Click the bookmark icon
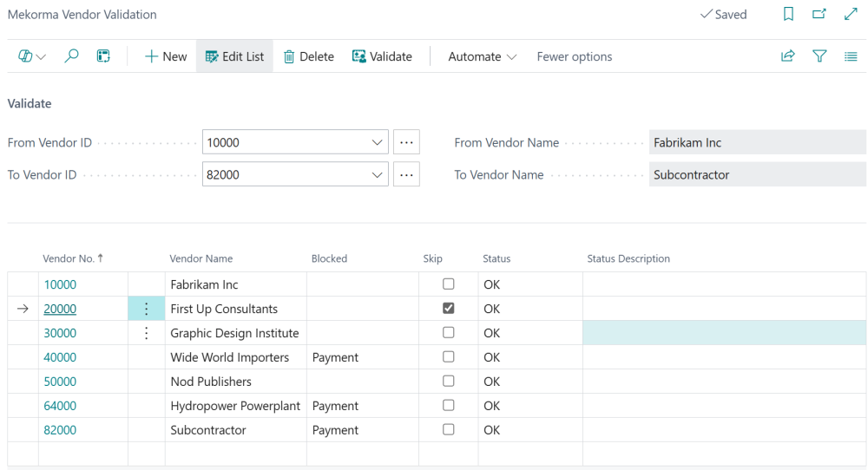 click(x=788, y=15)
